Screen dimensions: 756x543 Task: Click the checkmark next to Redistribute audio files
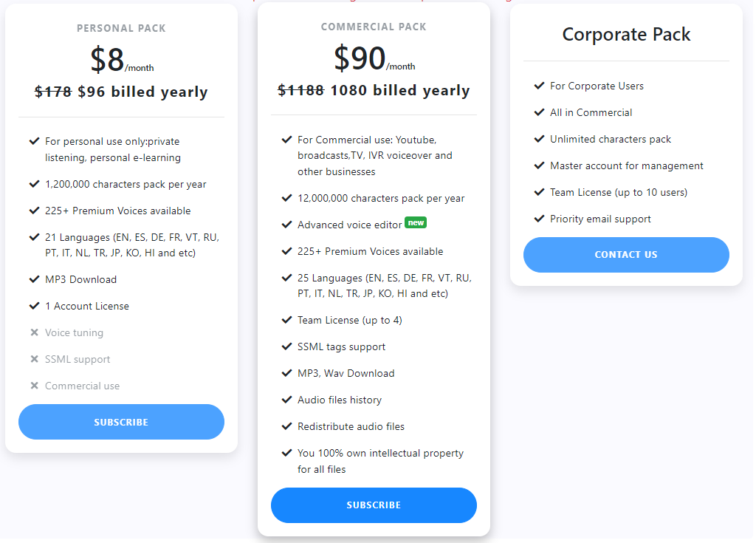pyautogui.click(x=287, y=426)
